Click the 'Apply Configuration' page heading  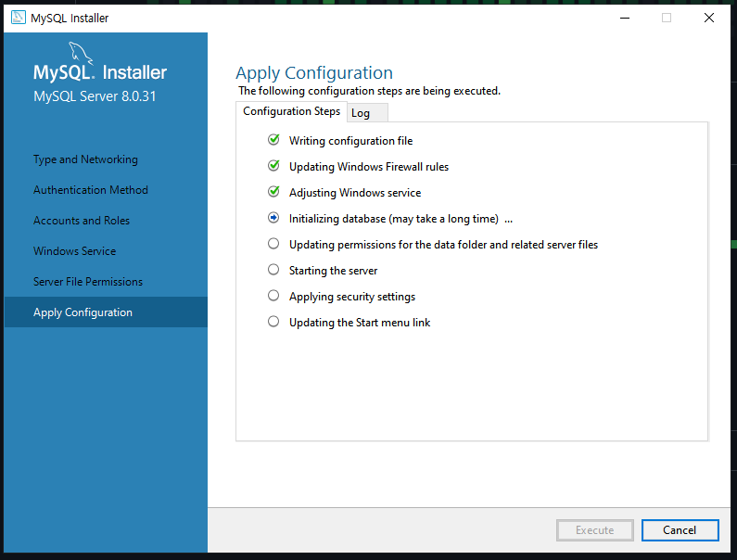click(x=314, y=73)
